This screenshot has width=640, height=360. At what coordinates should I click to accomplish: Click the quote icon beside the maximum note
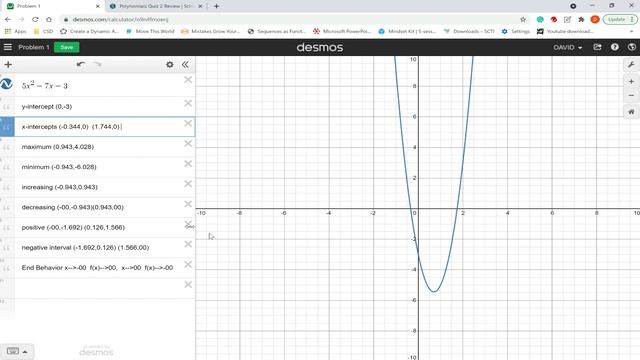6,148
